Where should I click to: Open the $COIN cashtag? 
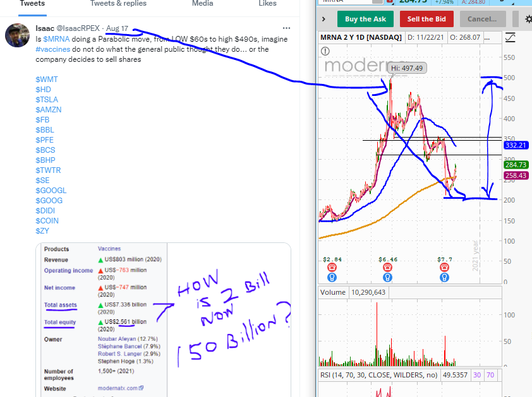47,221
